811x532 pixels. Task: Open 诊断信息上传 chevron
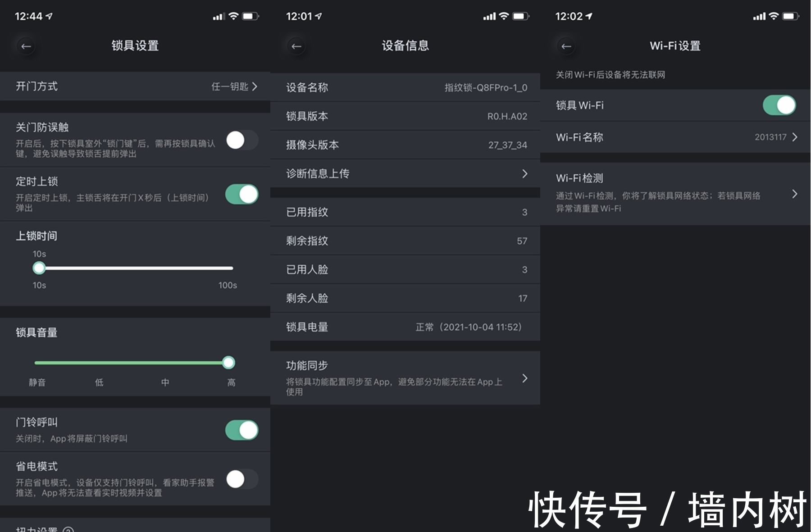click(524, 173)
